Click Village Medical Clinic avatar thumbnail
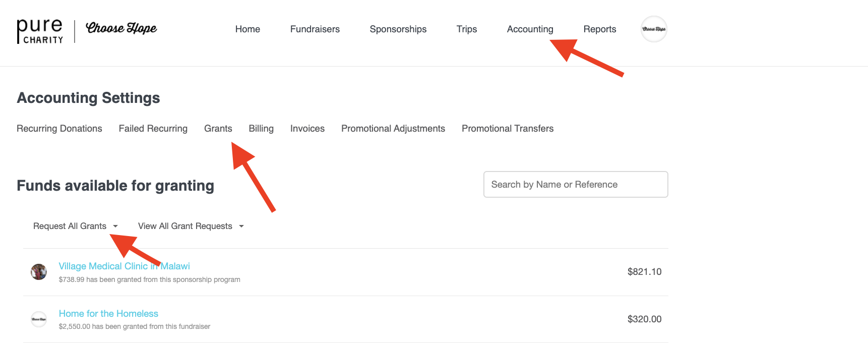Image resolution: width=868 pixels, height=343 pixels. click(39, 272)
